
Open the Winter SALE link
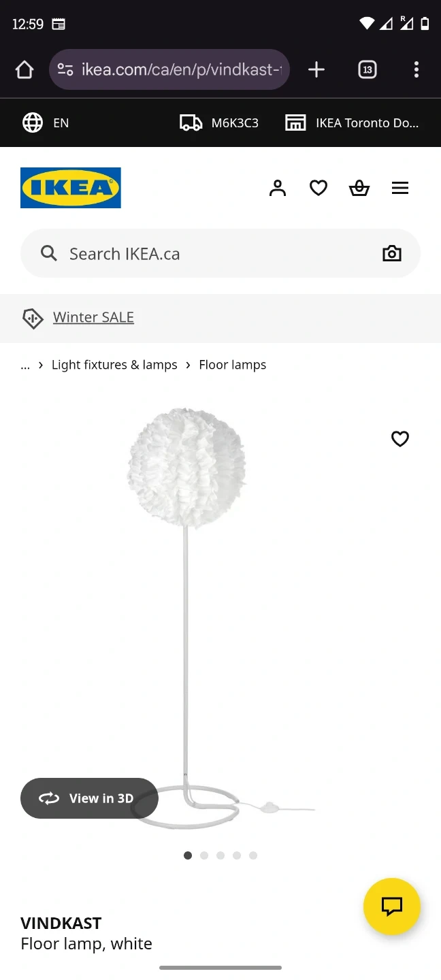pos(93,317)
